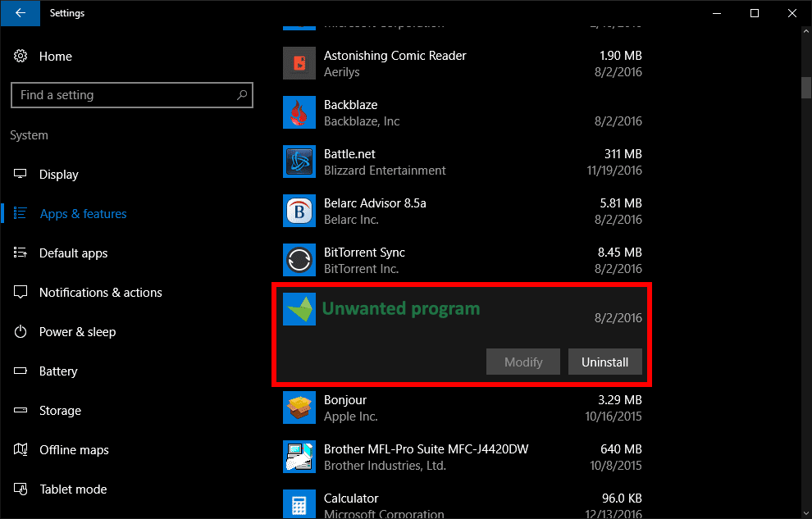Select the Bonjour package icon
Screen dimensions: 812x519
click(x=299, y=407)
